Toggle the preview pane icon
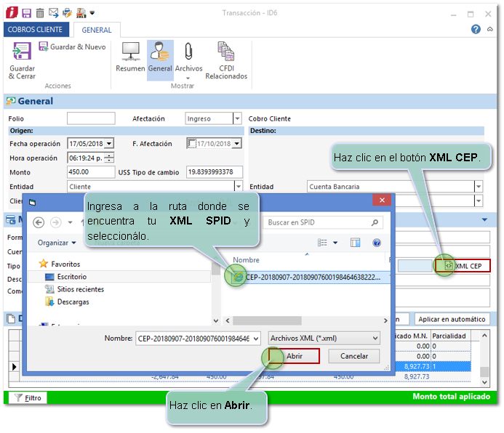504x433 pixels. 355,243
